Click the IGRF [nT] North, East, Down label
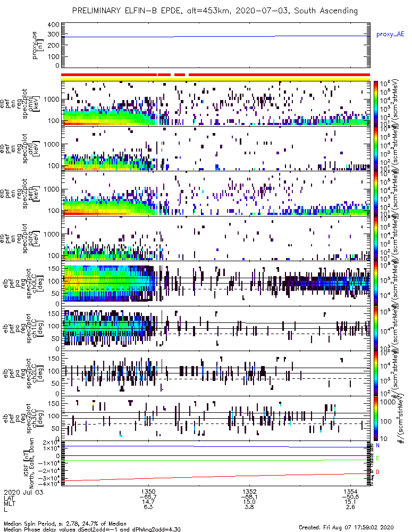The image size is (412, 532). (29, 463)
